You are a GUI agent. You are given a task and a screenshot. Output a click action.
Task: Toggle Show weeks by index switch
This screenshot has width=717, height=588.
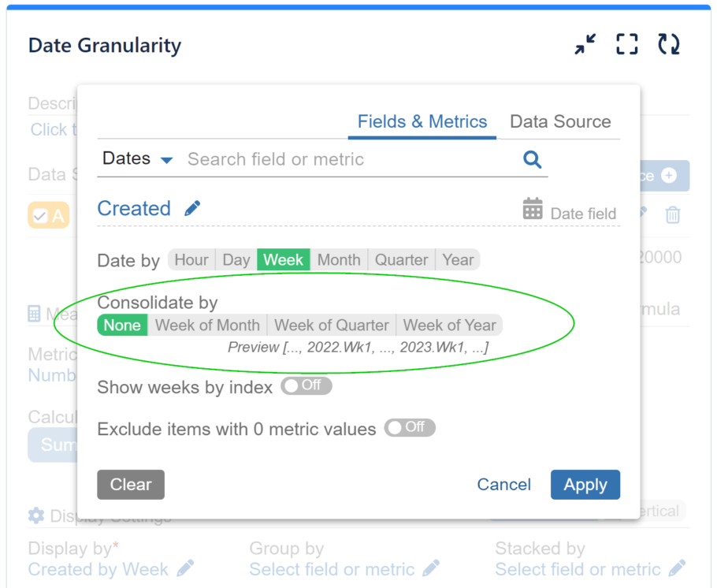pyautogui.click(x=306, y=386)
